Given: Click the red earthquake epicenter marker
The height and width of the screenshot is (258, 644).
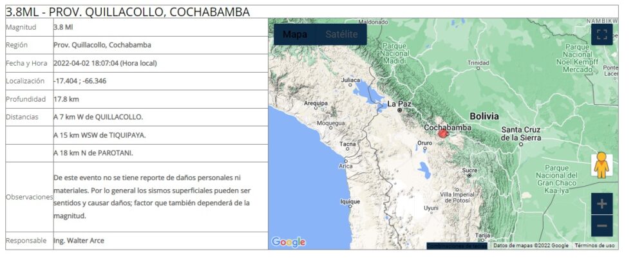Looking at the screenshot, I should pos(442,133).
